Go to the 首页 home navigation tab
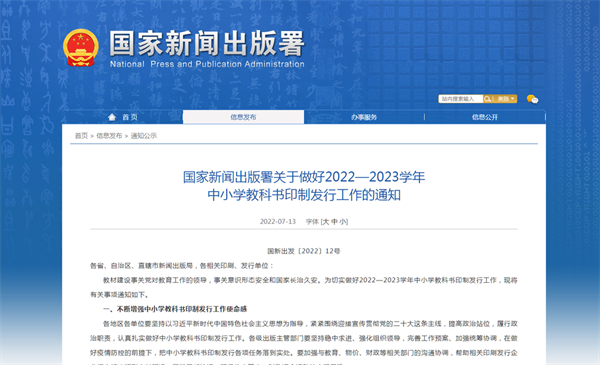Screen dimensions: 600x365 point(122,117)
